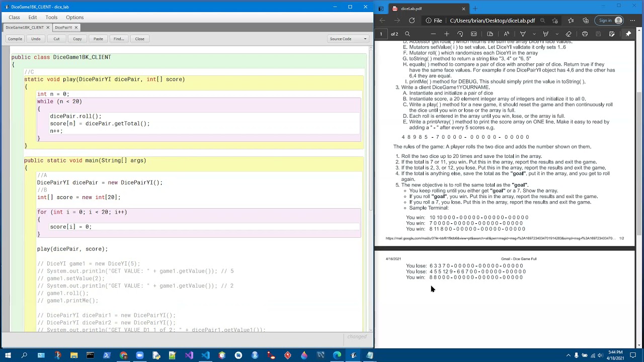Edit the PDF page number field

(381, 34)
